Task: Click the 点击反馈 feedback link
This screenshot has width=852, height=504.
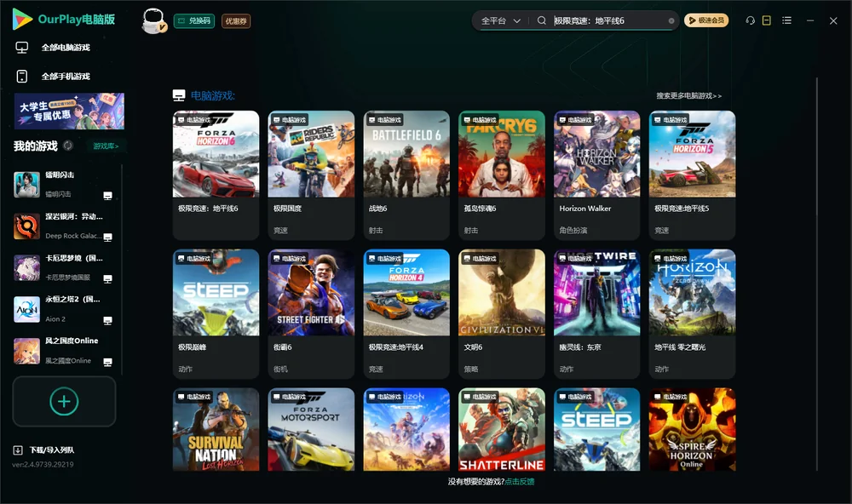Action: (520, 481)
